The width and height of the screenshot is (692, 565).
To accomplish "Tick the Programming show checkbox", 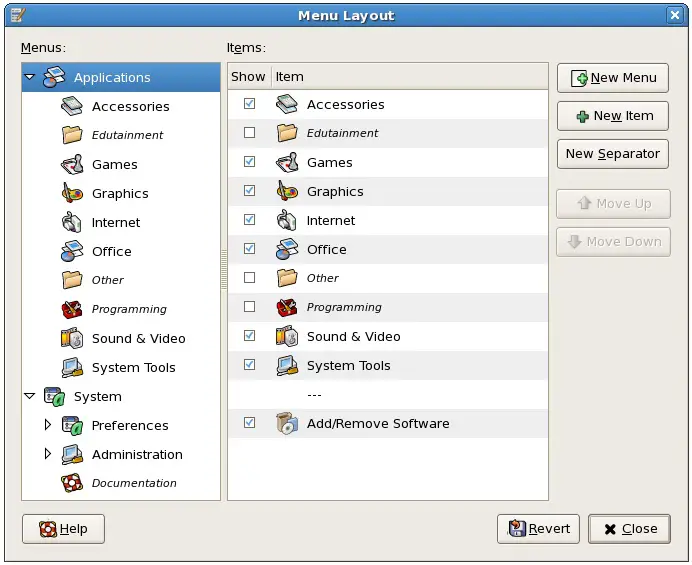I will [249, 307].
